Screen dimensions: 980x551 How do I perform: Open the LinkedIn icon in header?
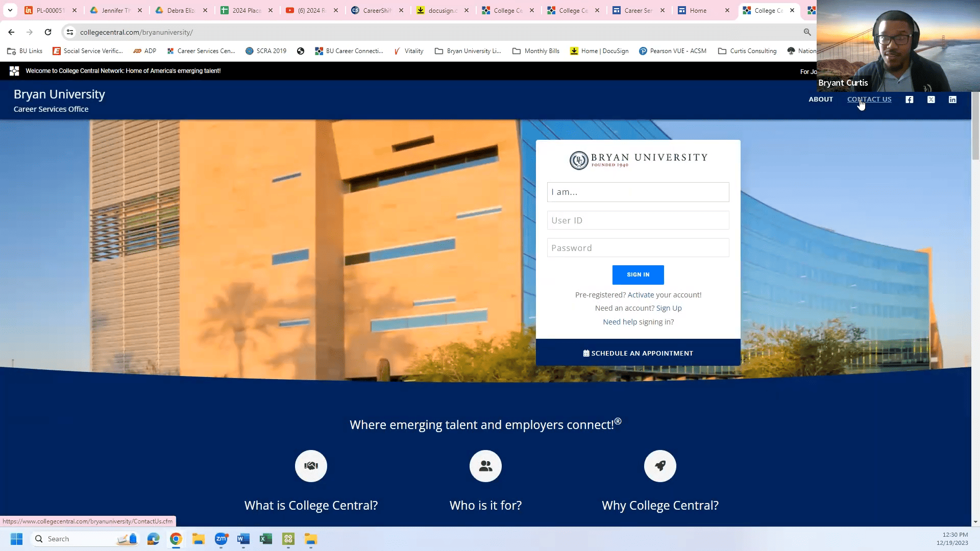pyautogui.click(x=953, y=99)
